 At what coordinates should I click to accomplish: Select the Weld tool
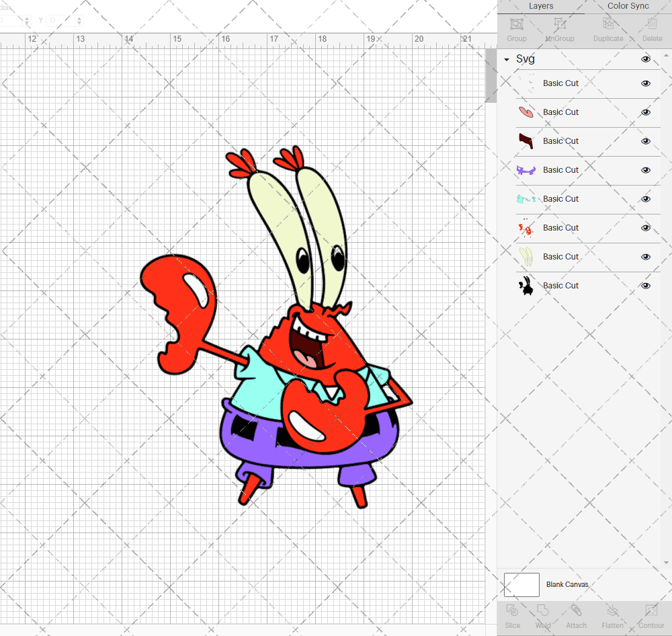coord(543,611)
